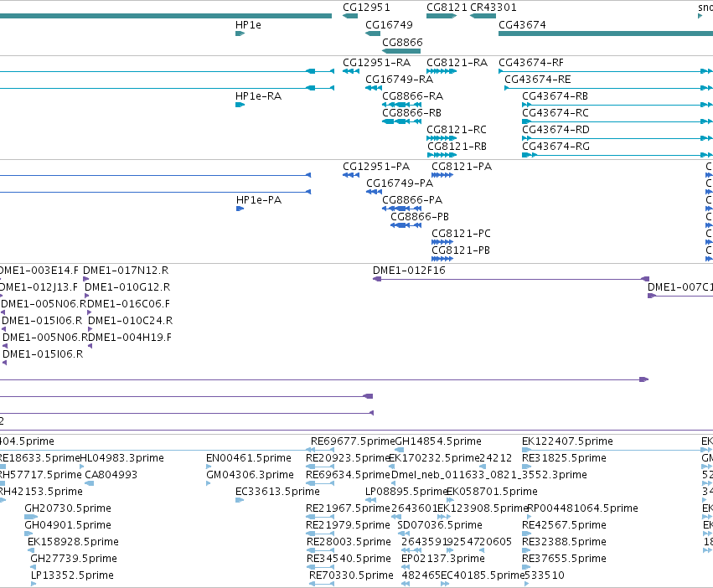Screen dimensions: 713x588
Task: Select the CG8121-RA transcript
Action: point(442,71)
